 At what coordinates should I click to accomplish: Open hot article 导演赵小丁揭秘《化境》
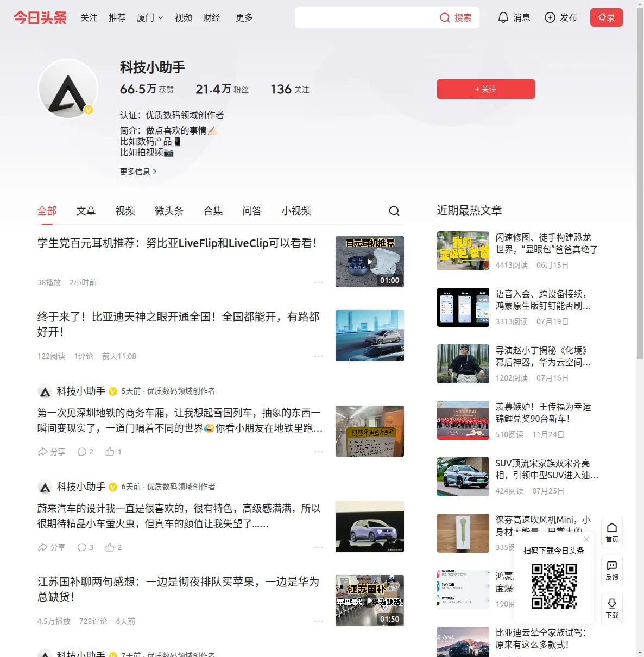pos(544,356)
